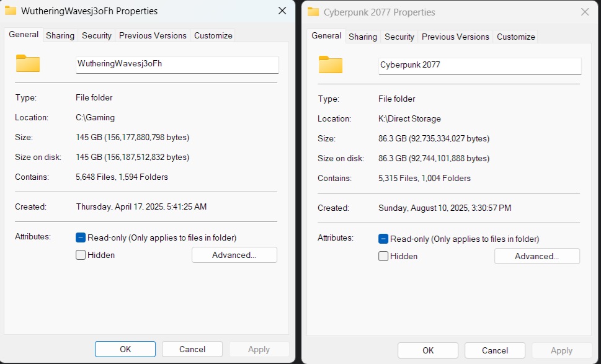Click contains text 5,648 Files, 1,594 Folders
This screenshot has height=364, width=601.
click(122, 177)
